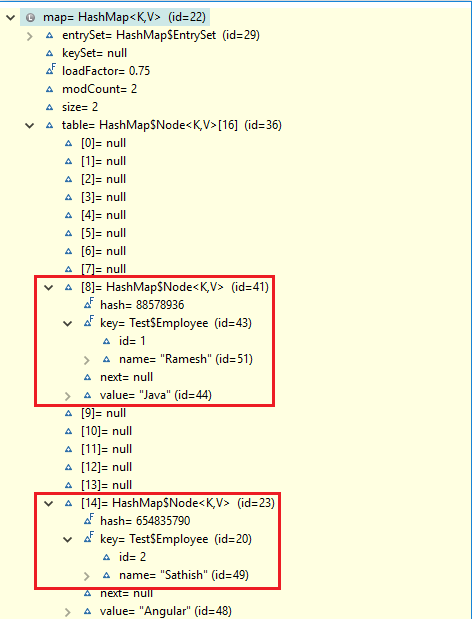Click the final field icon beside hash= 654835790
Image resolution: width=472 pixels, height=619 pixels.
click(x=89, y=520)
